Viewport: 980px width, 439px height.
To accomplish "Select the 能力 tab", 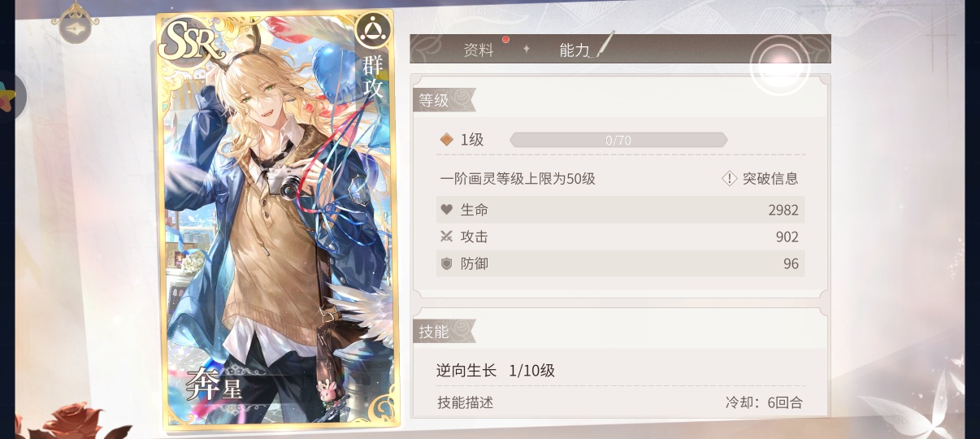I will 575,50.
